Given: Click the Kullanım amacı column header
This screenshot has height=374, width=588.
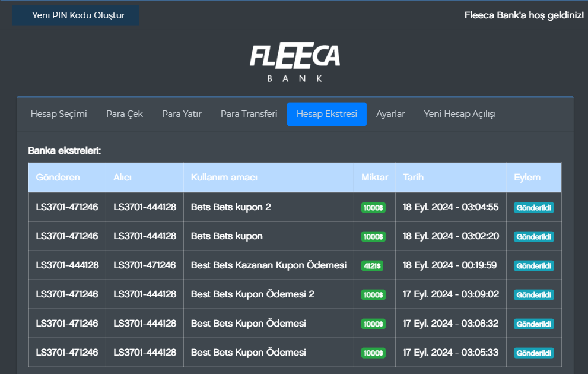Looking at the screenshot, I should tap(224, 178).
